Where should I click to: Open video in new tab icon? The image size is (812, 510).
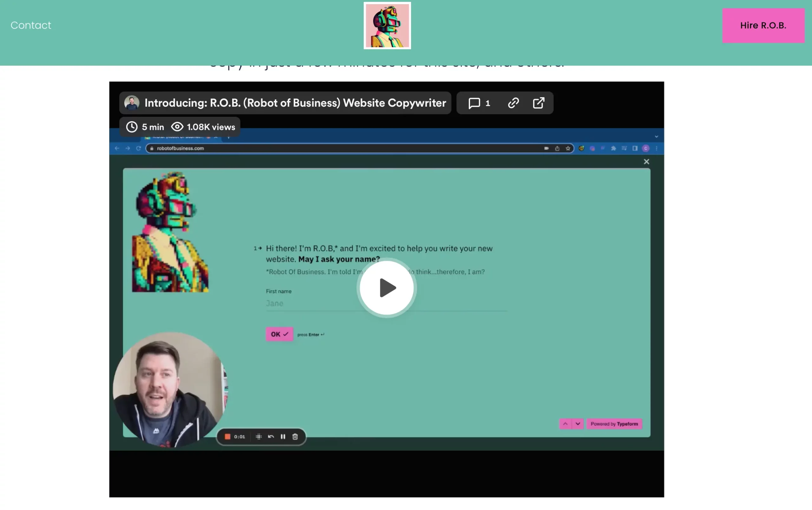click(538, 103)
